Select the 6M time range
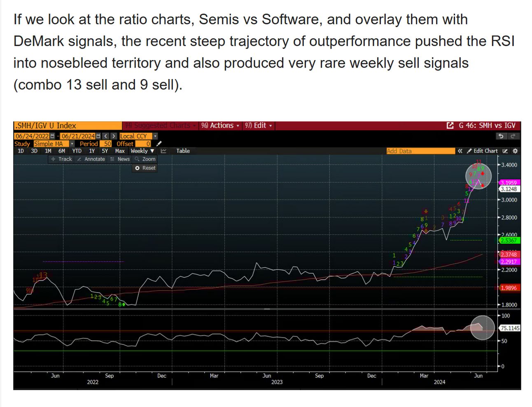Viewport: 532px width, 407px height. pyautogui.click(x=62, y=151)
